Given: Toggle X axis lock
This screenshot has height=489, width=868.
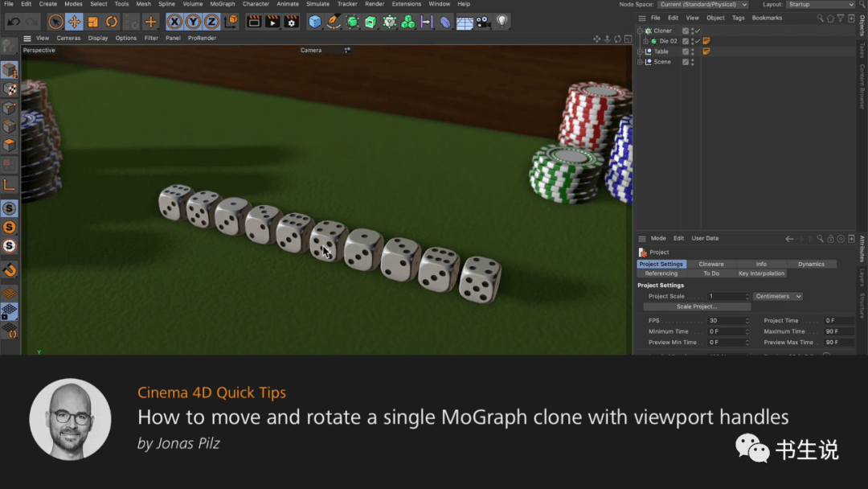Looking at the screenshot, I should tap(174, 22).
